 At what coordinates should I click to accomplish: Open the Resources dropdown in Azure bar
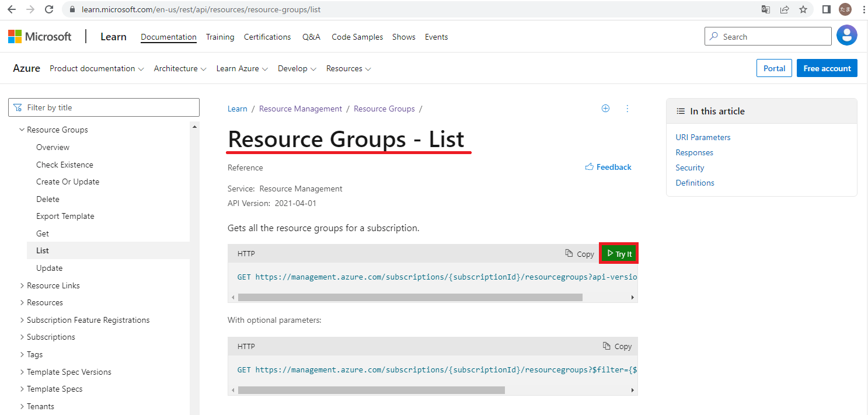tap(349, 68)
